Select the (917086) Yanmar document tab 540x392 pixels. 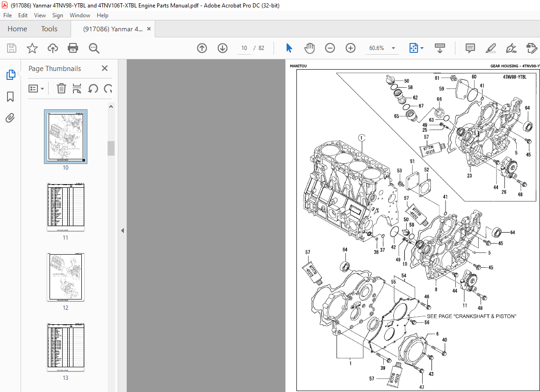click(113, 29)
